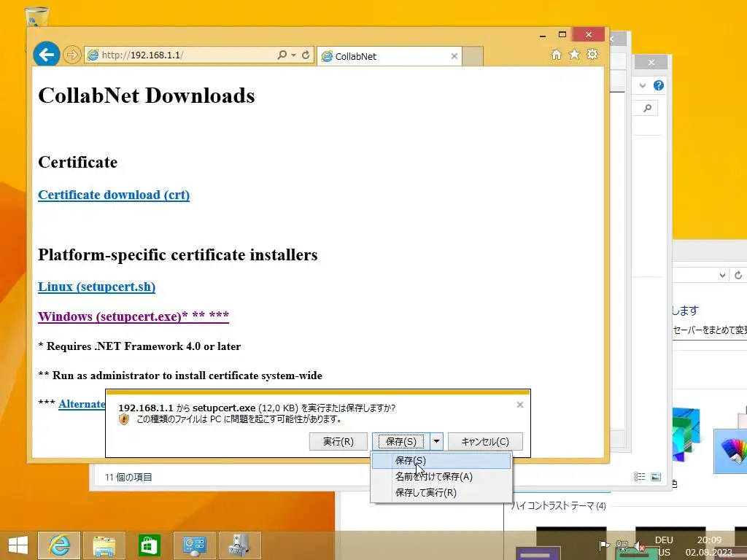The image size is (747, 560).
Task: Click the shield warning icon in download bar
Action: [124, 419]
